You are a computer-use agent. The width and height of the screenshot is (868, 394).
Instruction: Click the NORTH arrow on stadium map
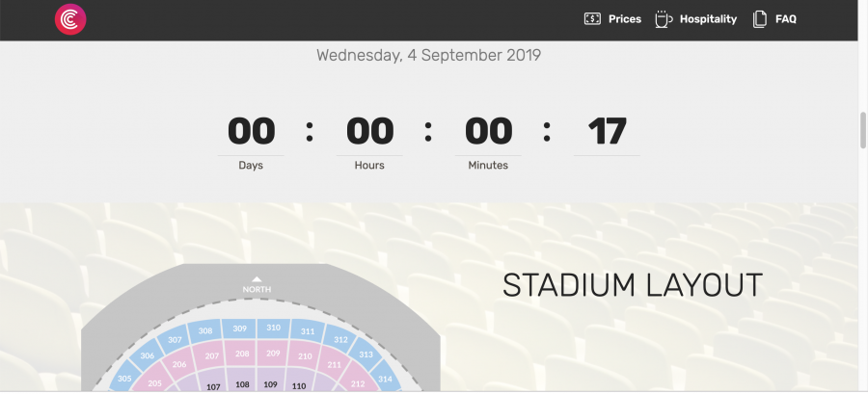[x=257, y=280]
